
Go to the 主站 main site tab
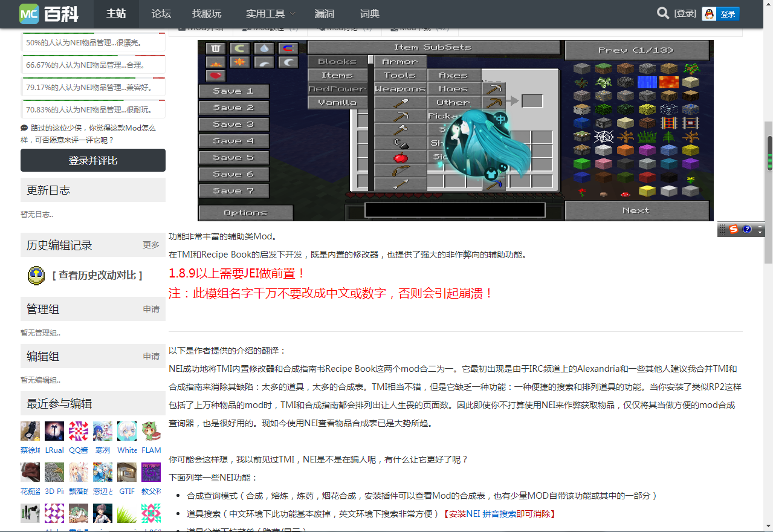[x=116, y=13]
